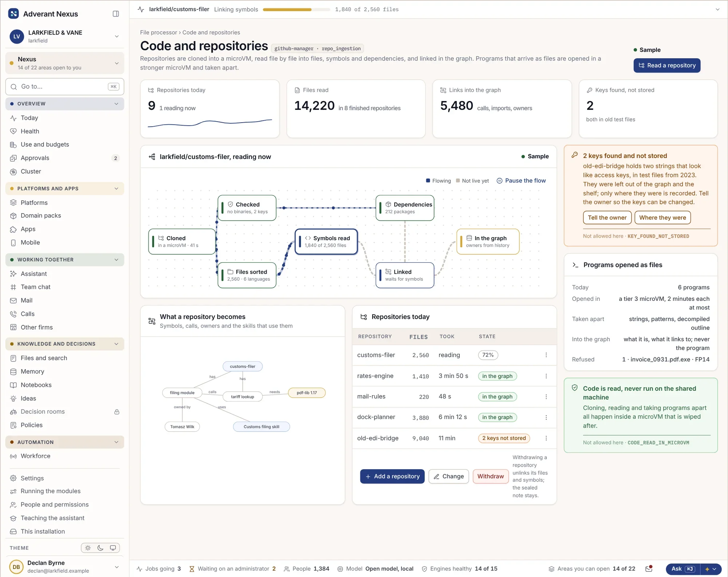Viewport: 728px width, 577px height.
Task: Switch to light theme
Action: coord(88,548)
